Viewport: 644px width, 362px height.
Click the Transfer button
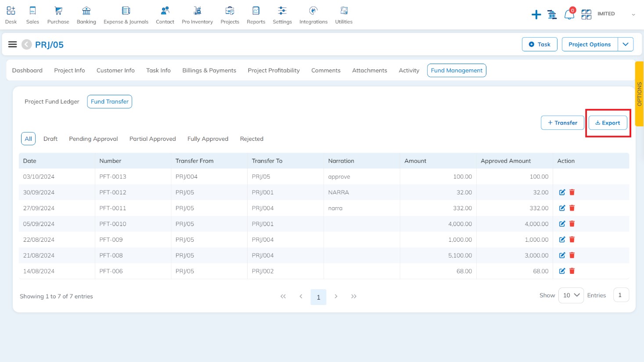click(x=562, y=123)
